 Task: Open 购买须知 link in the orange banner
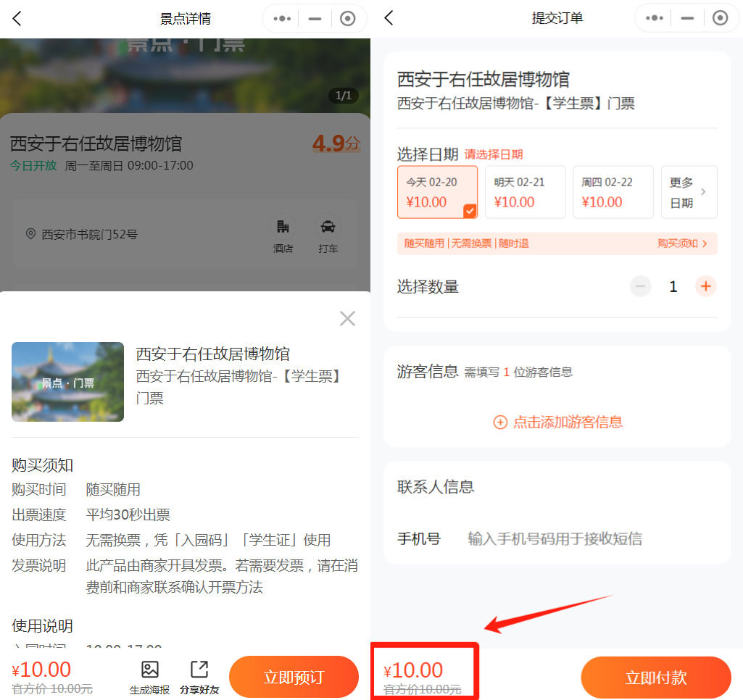[x=682, y=243]
